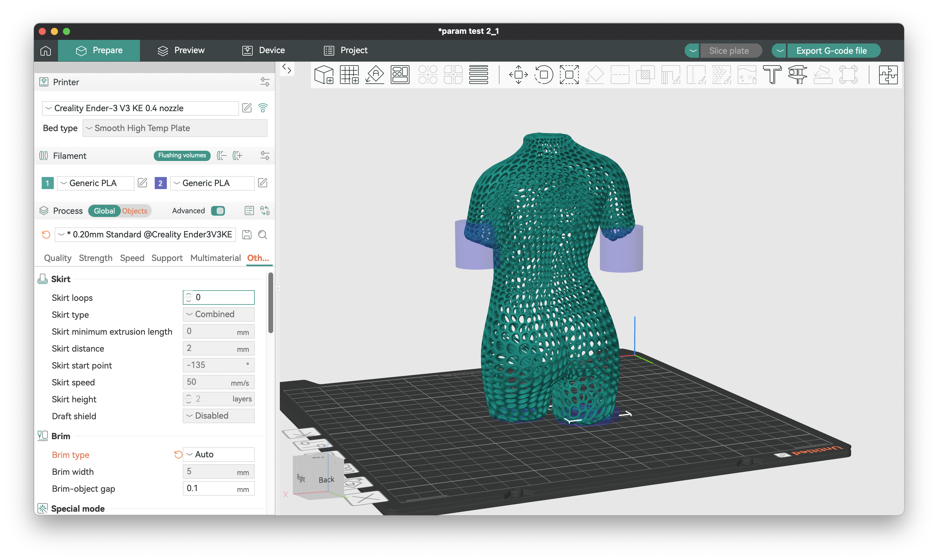This screenshot has height=560, width=938.
Task: Click the Export G-code file button
Action: pyautogui.click(x=831, y=50)
